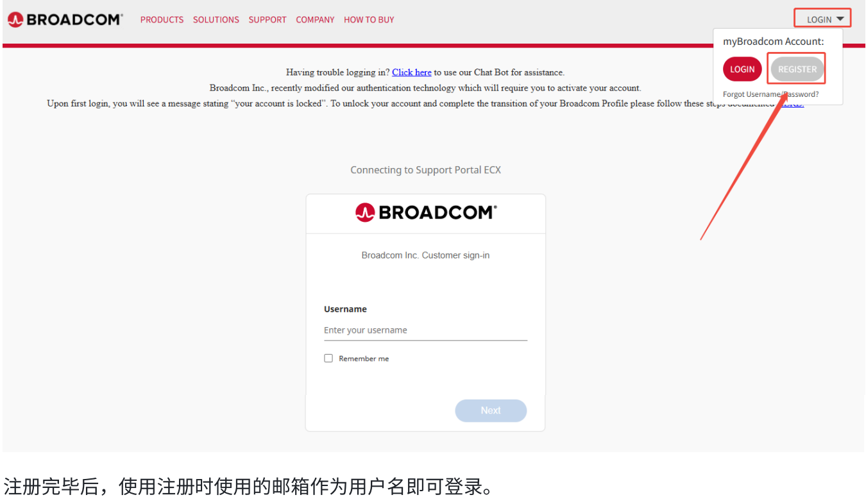
Task: Click the LOGIN text in the top bar
Action: tap(819, 20)
